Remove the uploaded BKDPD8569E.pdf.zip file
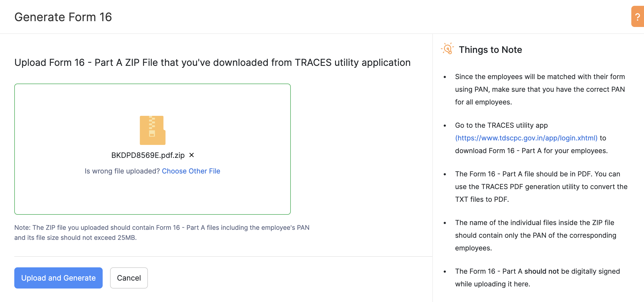Image resolution: width=644 pixels, height=302 pixels. pos(192,155)
